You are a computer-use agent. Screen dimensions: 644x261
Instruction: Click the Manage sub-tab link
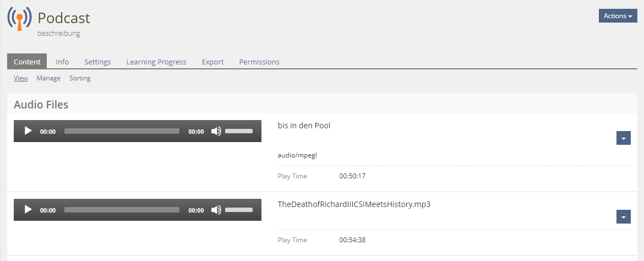(48, 78)
